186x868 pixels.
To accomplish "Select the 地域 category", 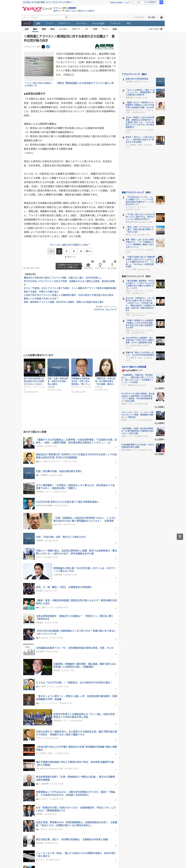I will click(x=115, y=29).
